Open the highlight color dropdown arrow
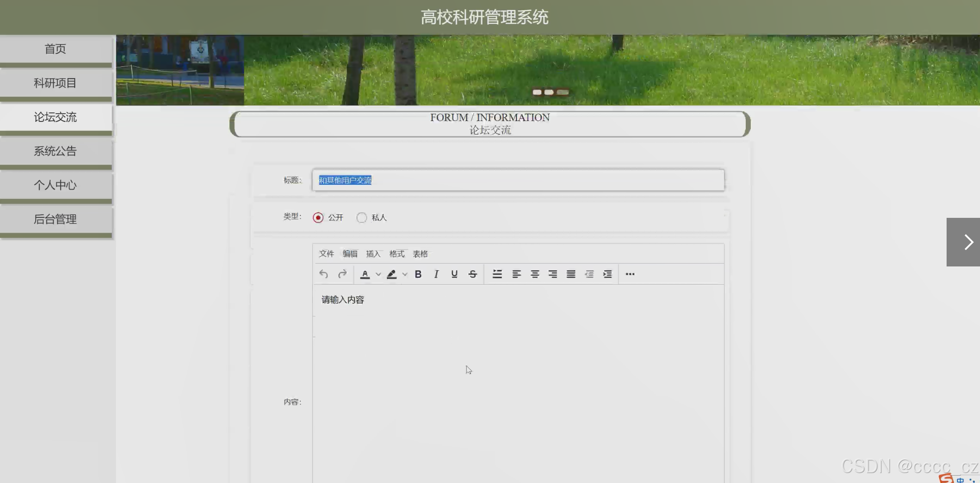Viewport: 980px width, 483px height. 405,274
